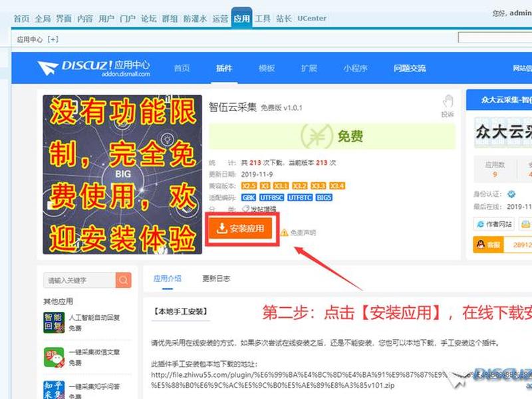The width and height of the screenshot is (532, 399).
Task: Open the 问题交流 nav link
Action: pos(410,68)
